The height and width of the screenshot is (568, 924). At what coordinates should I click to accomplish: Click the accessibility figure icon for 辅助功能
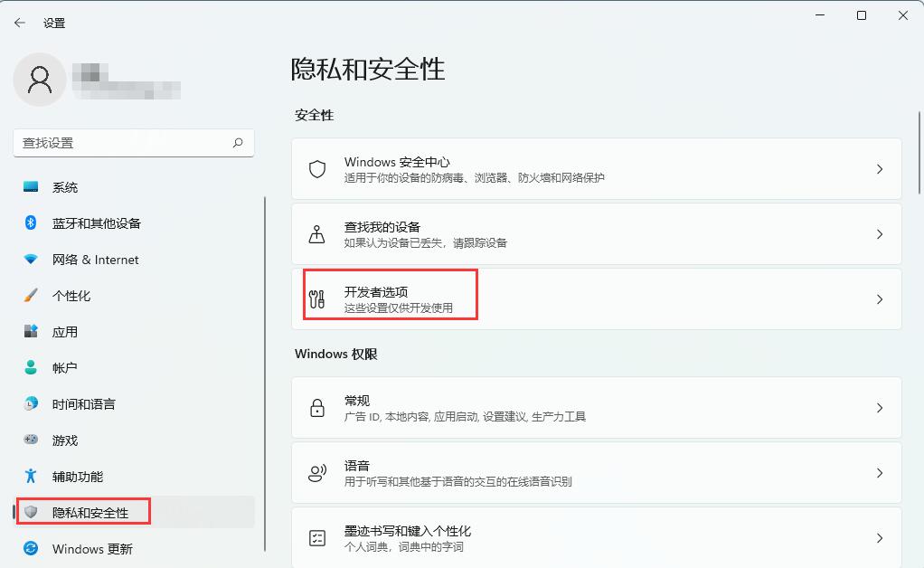coord(31,476)
